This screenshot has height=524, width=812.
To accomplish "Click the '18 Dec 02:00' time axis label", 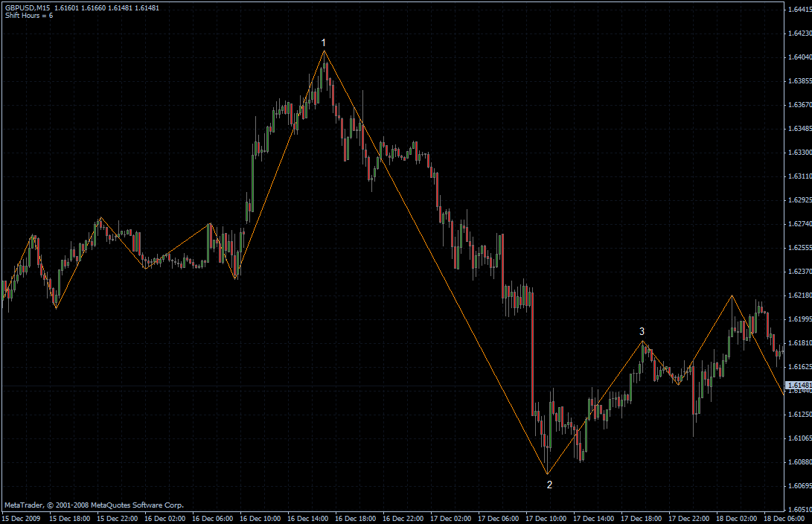I will coord(736,518).
